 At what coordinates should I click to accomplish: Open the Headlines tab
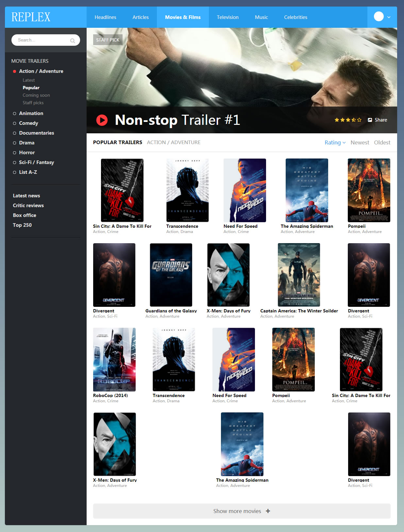(x=105, y=17)
